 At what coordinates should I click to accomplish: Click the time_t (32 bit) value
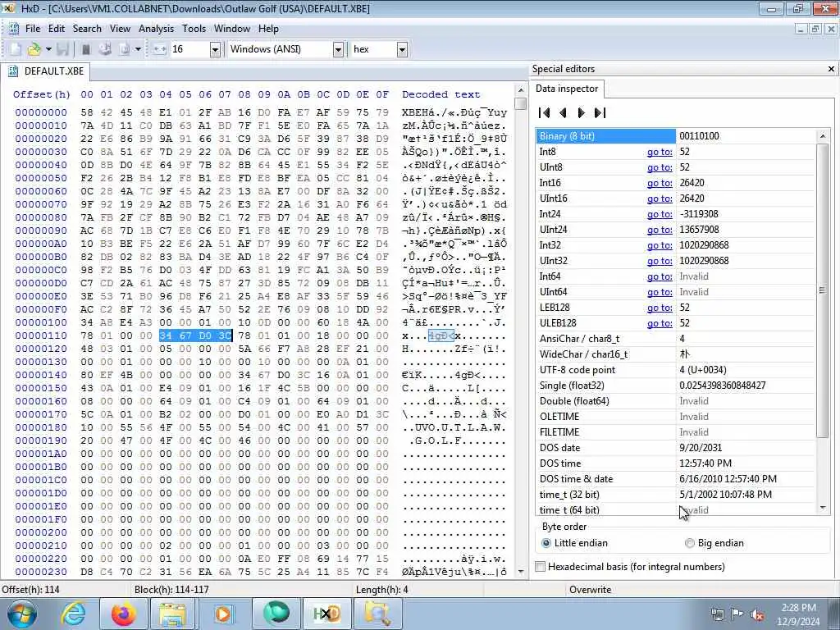[725, 495]
